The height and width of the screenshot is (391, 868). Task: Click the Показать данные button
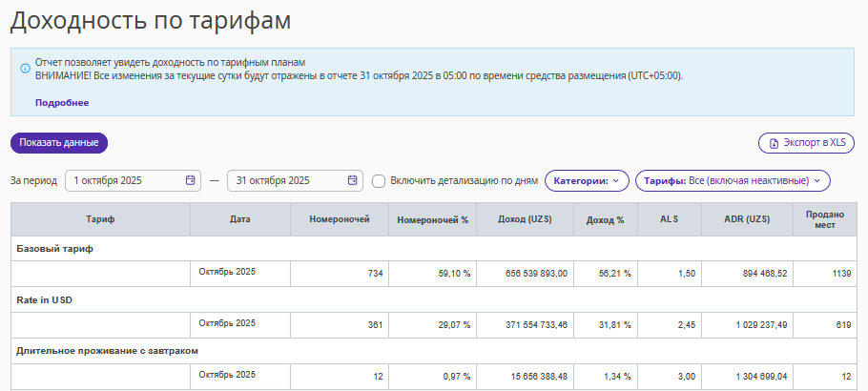tap(59, 143)
